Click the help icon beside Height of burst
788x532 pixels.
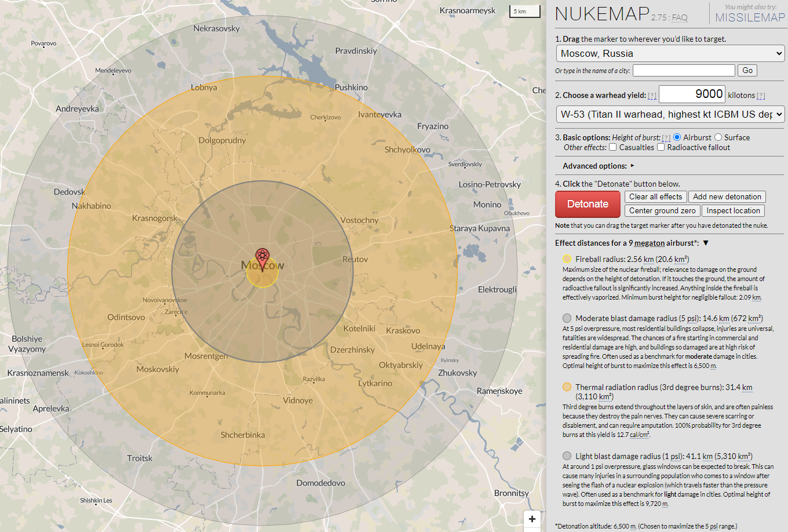click(666, 138)
